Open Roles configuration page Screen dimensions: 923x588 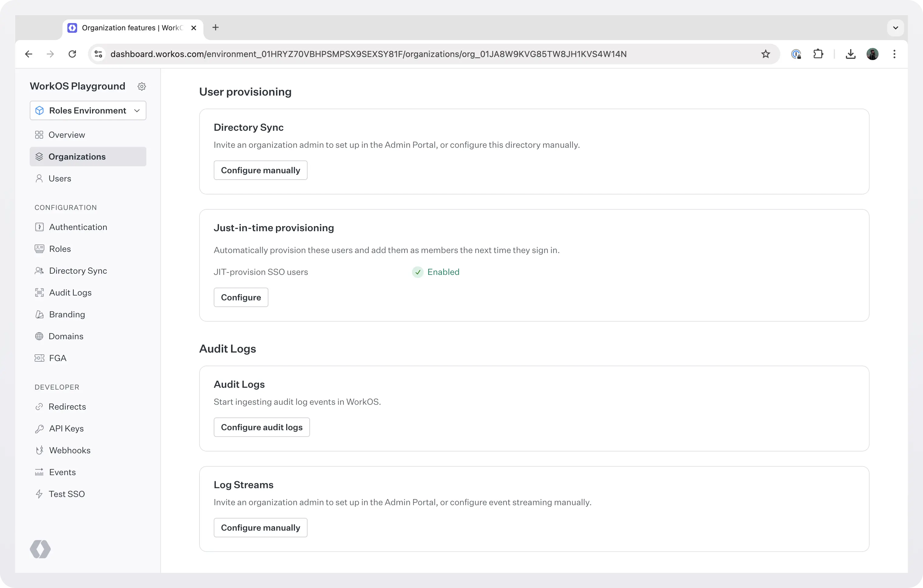click(88, 249)
